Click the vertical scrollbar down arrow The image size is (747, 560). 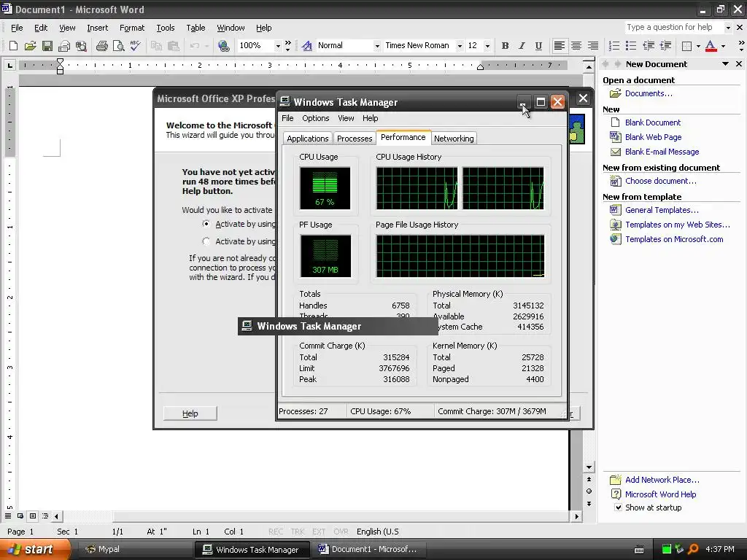pyautogui.click(x=589, y=467)
